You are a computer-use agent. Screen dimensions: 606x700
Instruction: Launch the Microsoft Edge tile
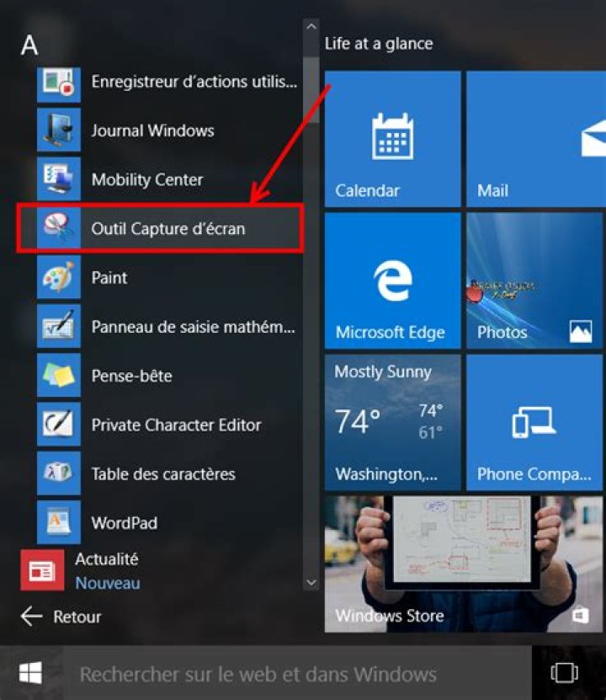[392, 281]
